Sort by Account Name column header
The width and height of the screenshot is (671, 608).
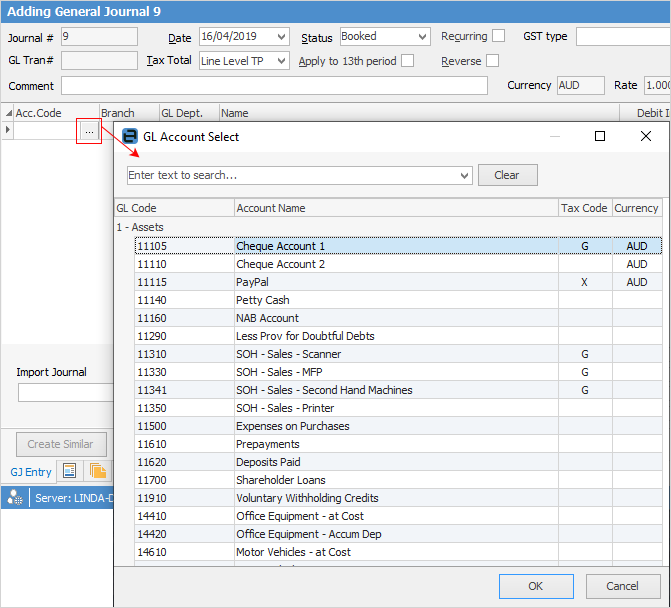[x=396, y=208]
